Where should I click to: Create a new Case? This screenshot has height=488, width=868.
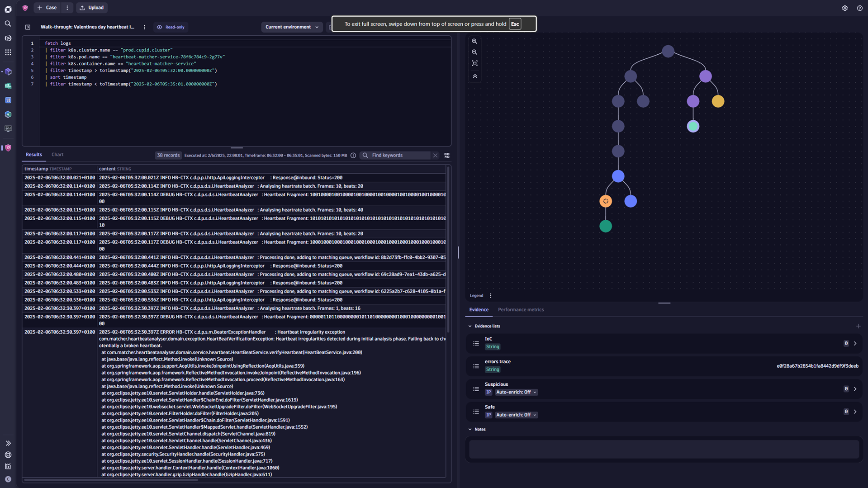47,8
